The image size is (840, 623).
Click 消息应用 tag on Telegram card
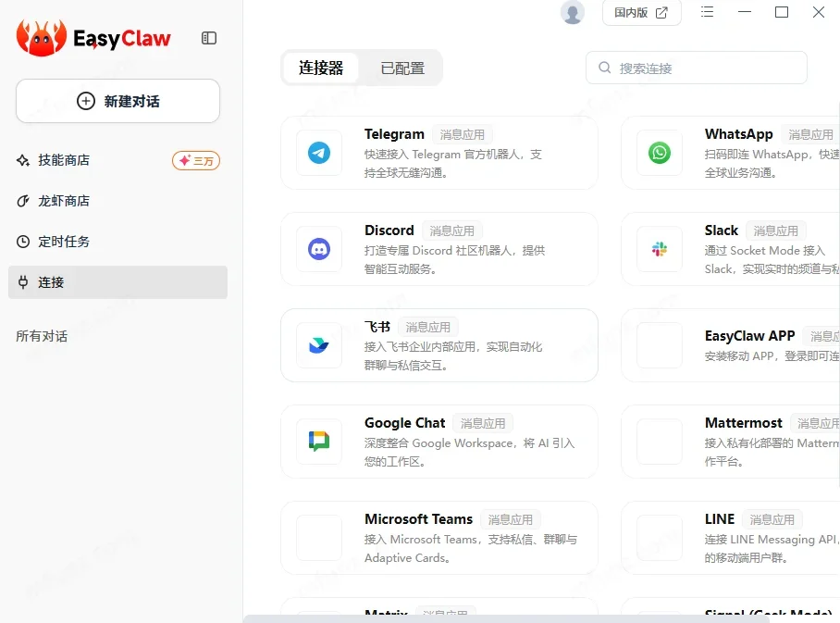[x=462, y=134]
